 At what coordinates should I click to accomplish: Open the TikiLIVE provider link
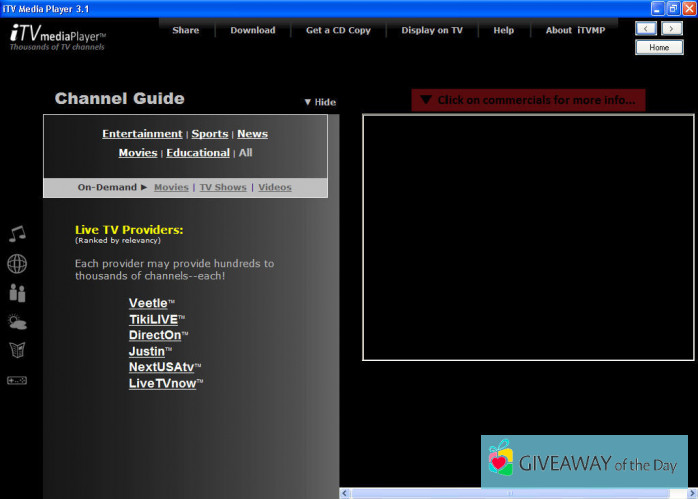[153, 319]
